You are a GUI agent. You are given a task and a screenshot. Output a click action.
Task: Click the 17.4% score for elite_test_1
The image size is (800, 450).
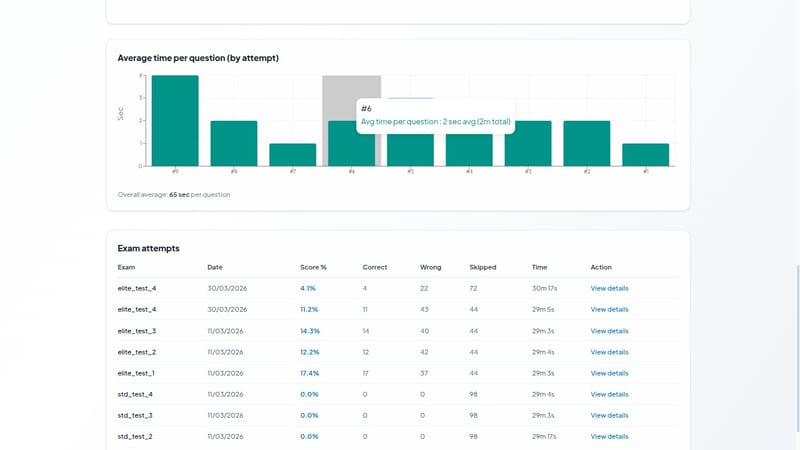(310, 373)
